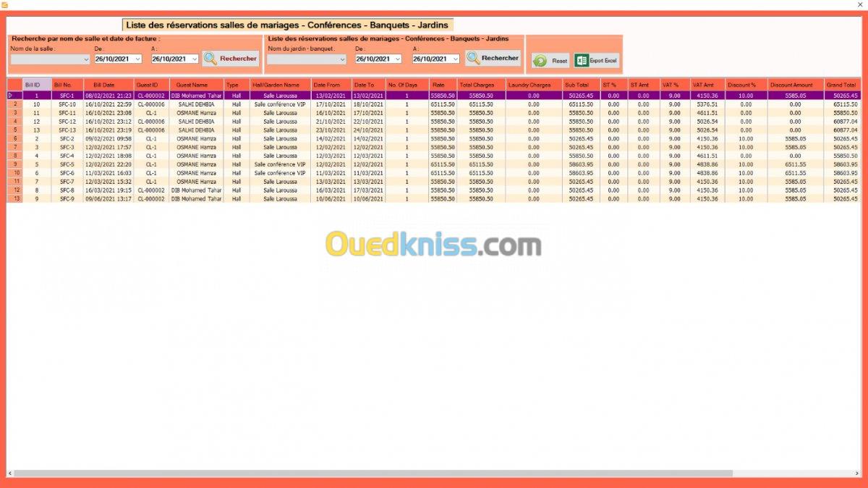Image resolution: width=868 pixels, height=488 pixels.
Task: Click DIB Mohamed Tahar in the SFC-8 row
Action: [x=197, y=190]
